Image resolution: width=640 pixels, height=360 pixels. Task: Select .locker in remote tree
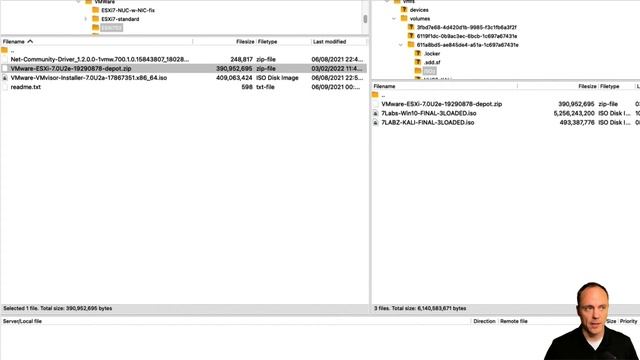point(432,54)
